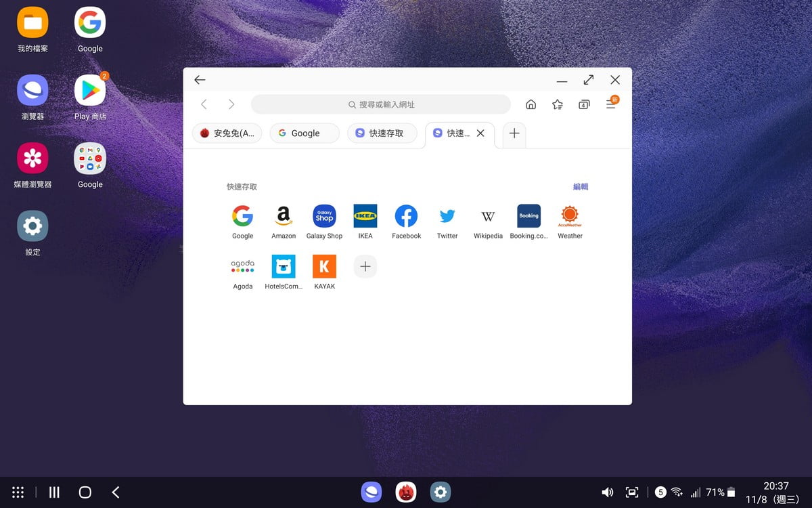Show recent apps from taskbar
This screenshot has width=812, height=508.
(x=55, y=492)
